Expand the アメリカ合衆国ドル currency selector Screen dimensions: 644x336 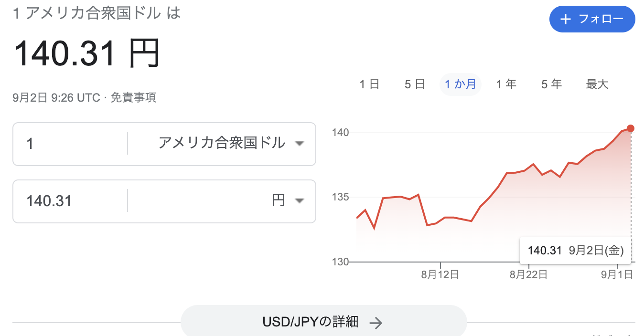pyautogui.click(x=222, y=143)
